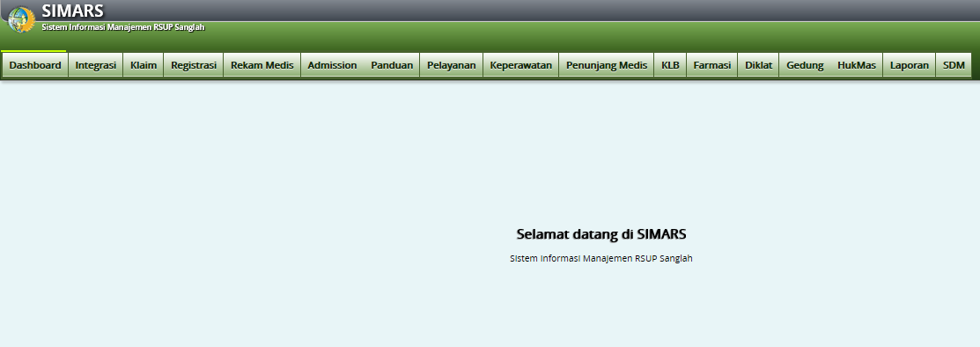Open the Laporan menu
This screenshot has height=347, width=980.
pos(909,65)
